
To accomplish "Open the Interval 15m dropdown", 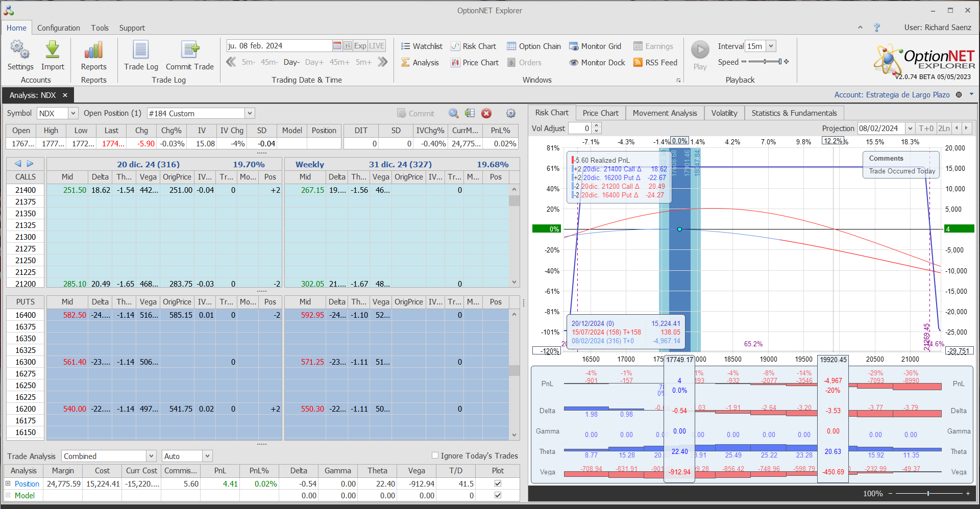I will 771,46.
